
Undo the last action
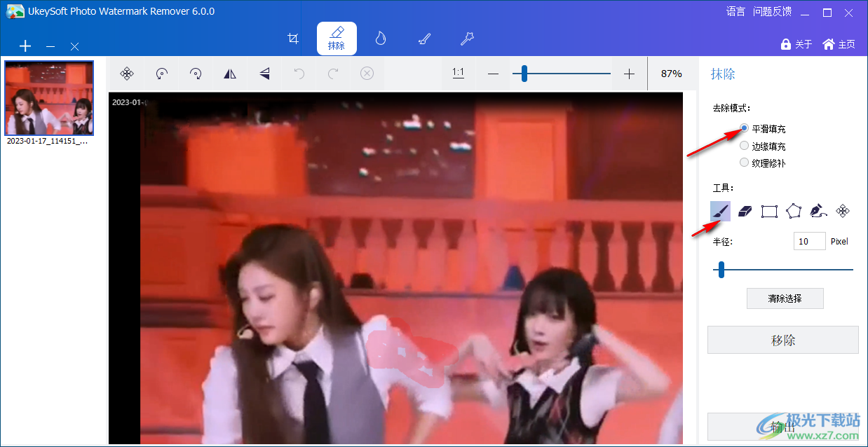(x=299, y=73)
